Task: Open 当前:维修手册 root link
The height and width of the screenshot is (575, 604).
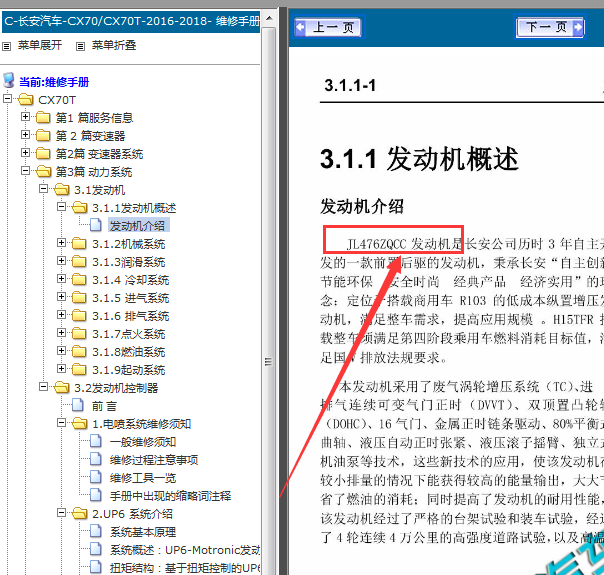Action: point(54,82)
